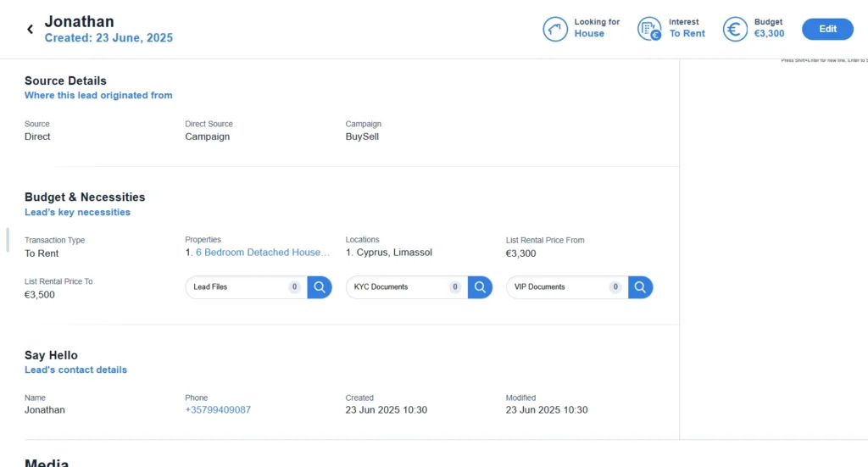Open the 6 Bedroom Detached House link

pos(263,253)
